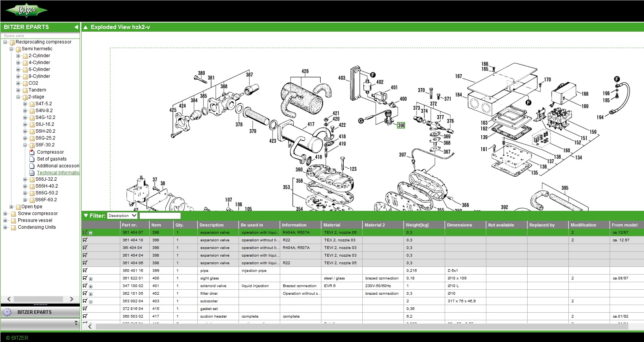Screen dimensions: 644x342
Task: Click the document icon beside Technical Information
Action: (x=32, y=173)
